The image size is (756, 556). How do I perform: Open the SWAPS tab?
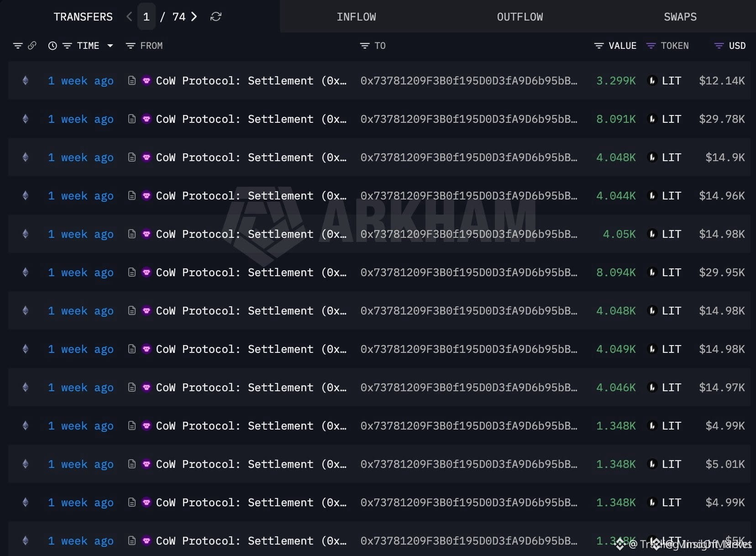[680, 17]
